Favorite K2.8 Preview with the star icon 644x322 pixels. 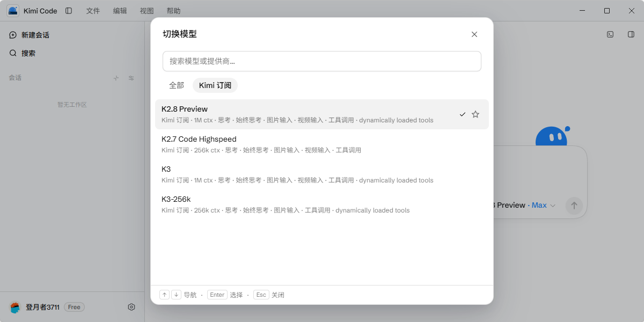475,114
